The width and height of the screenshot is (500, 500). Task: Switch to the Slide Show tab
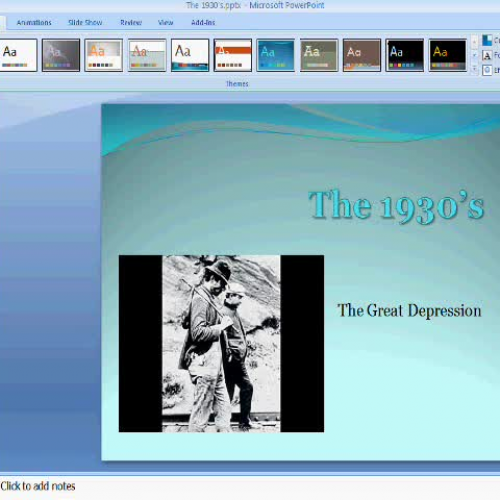point(85,23)
